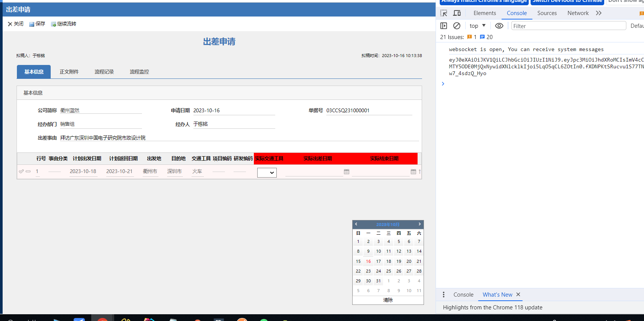Open the DevTools Console tab
644x321 pixels.
[x=517, y=13]
